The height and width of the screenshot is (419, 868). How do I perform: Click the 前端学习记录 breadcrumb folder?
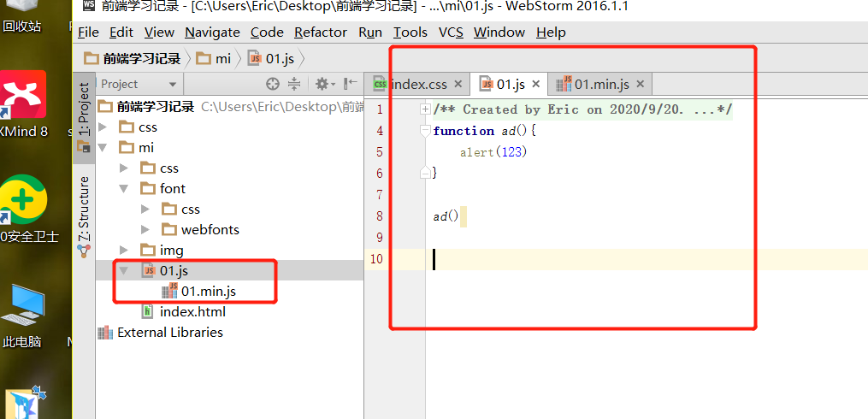132,59
